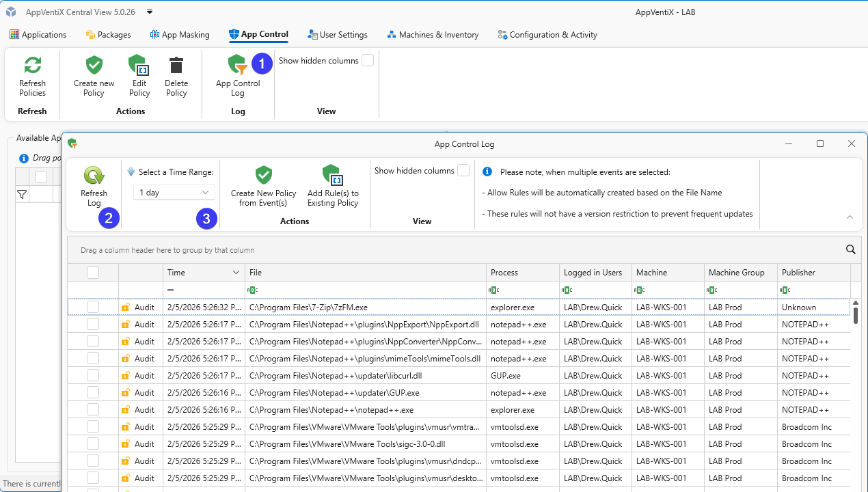Click Create New Policy from Event(s)
Image resolution: width=868 pixels, height=492 pixels.
(264, 176)
